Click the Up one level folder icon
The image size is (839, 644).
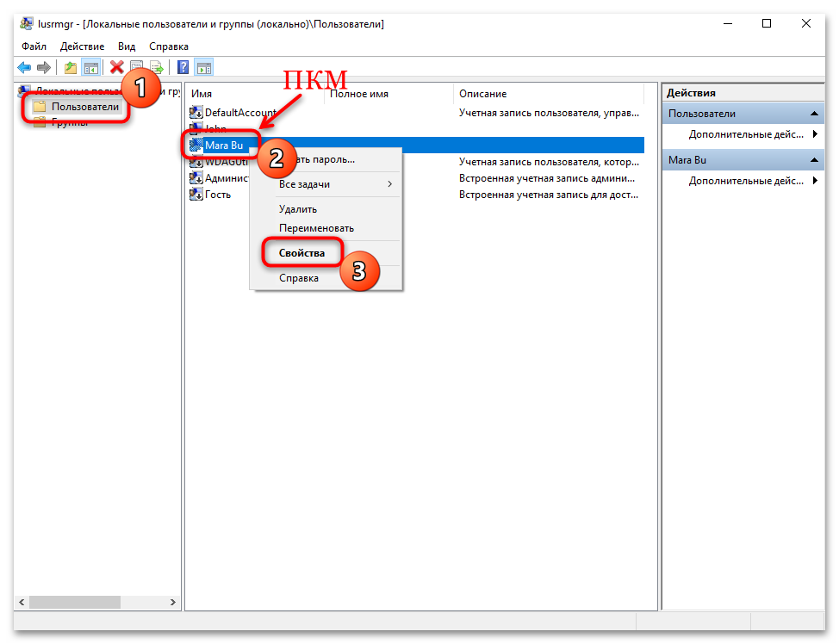(x=71, y=67)
